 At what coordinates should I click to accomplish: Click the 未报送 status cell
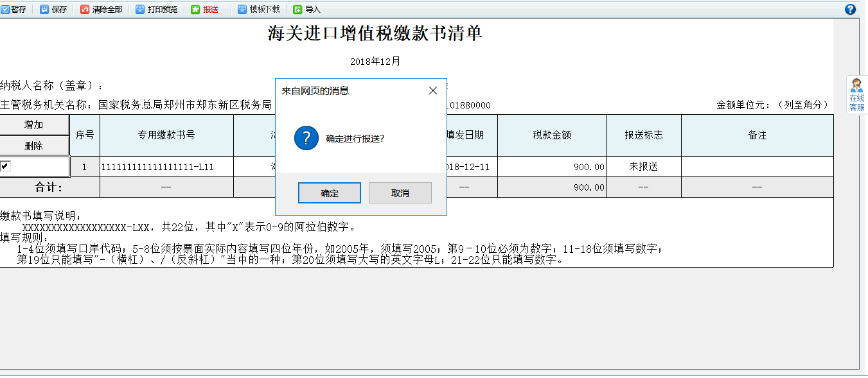pos(643,166)
